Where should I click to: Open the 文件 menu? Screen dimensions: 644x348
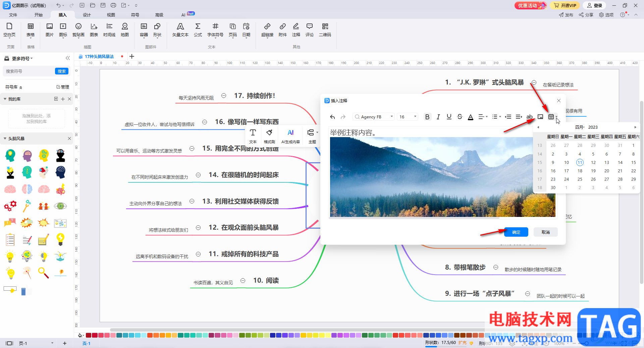(x=13, y=15)
